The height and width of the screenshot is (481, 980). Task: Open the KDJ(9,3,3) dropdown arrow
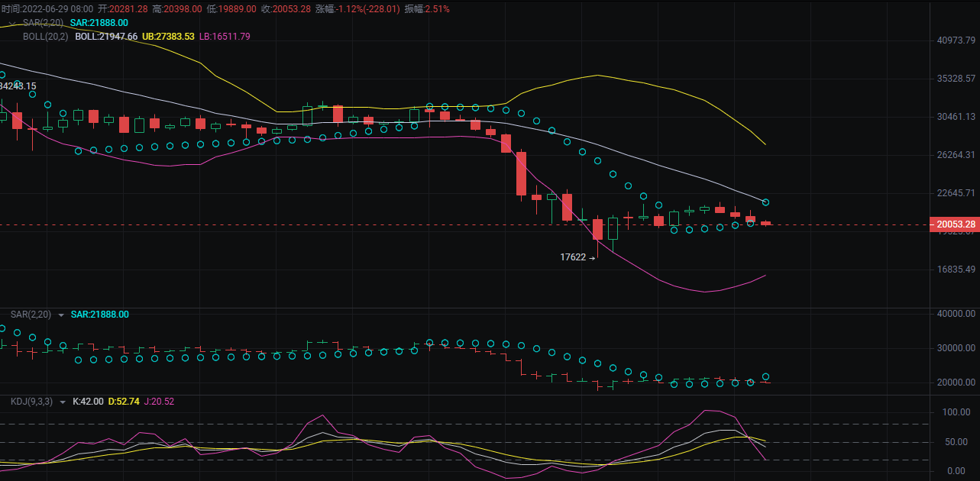(61, 402)
